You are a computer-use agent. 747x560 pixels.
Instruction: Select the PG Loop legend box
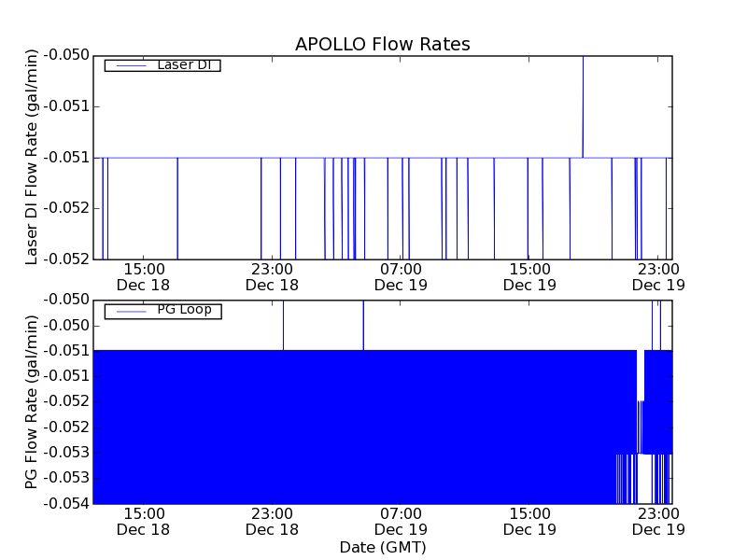pos(162,310)
